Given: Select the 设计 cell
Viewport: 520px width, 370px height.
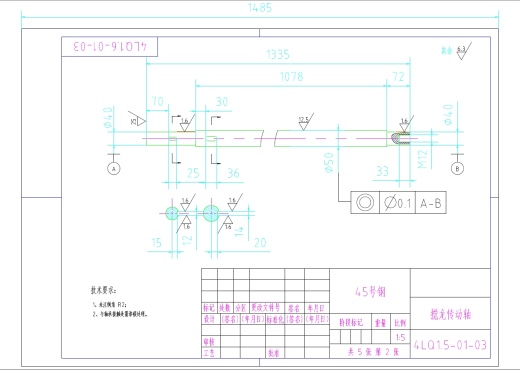Looking at the screenshot, I should click(x=211, y=319).
